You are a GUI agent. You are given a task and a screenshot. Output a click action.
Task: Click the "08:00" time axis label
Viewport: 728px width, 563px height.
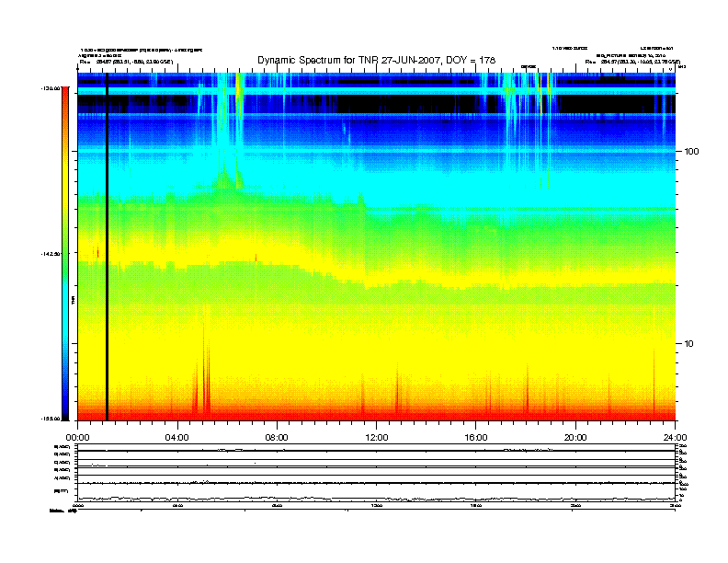coord(277,438)
